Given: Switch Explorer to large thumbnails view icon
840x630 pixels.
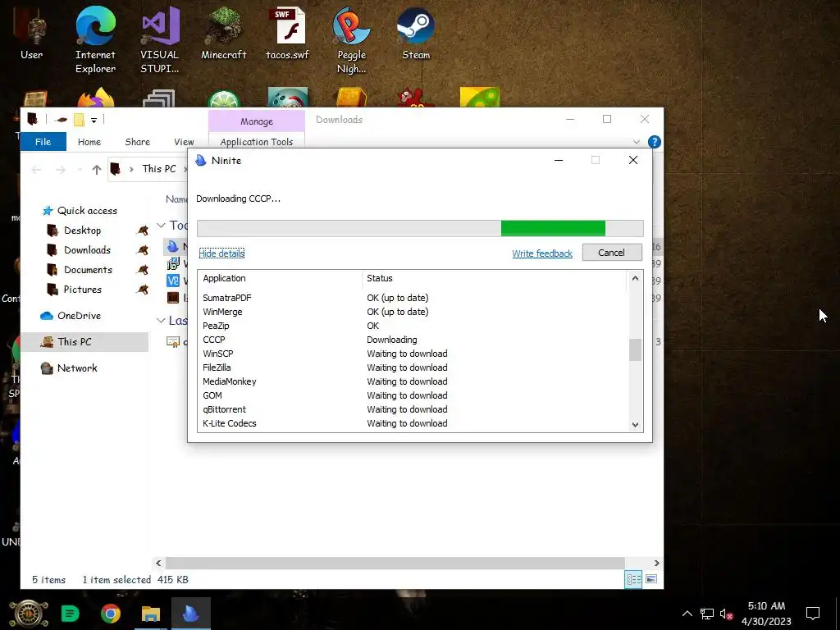Looking at the screenshot, I should coord(651,579).
